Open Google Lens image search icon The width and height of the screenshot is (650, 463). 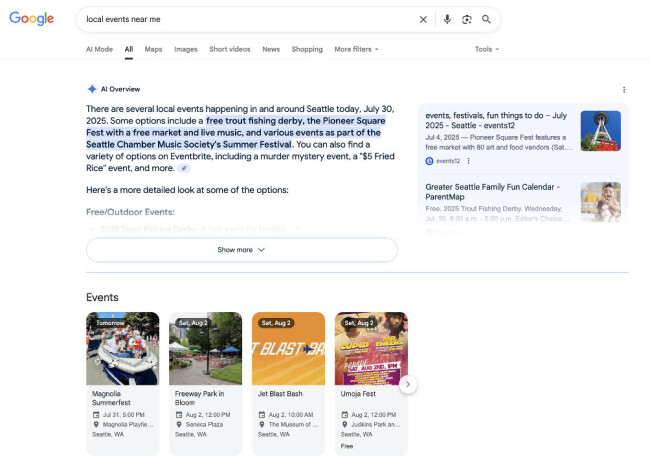[x=466, y=19]
